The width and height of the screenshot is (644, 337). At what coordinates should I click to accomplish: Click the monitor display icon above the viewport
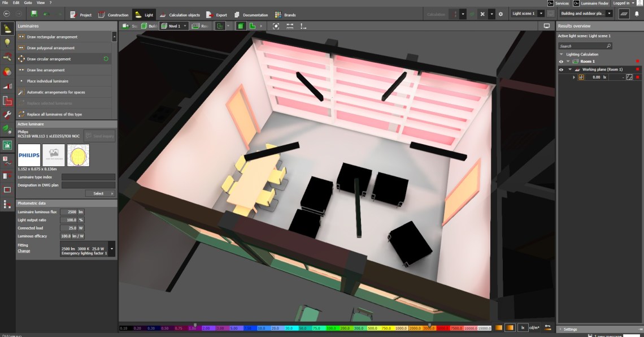click(x=546, y=26)
